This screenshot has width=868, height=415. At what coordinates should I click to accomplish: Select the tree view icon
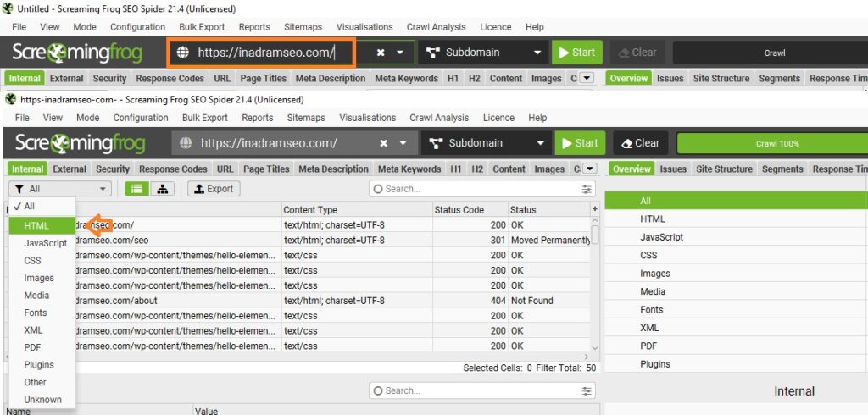coord(162,189)
